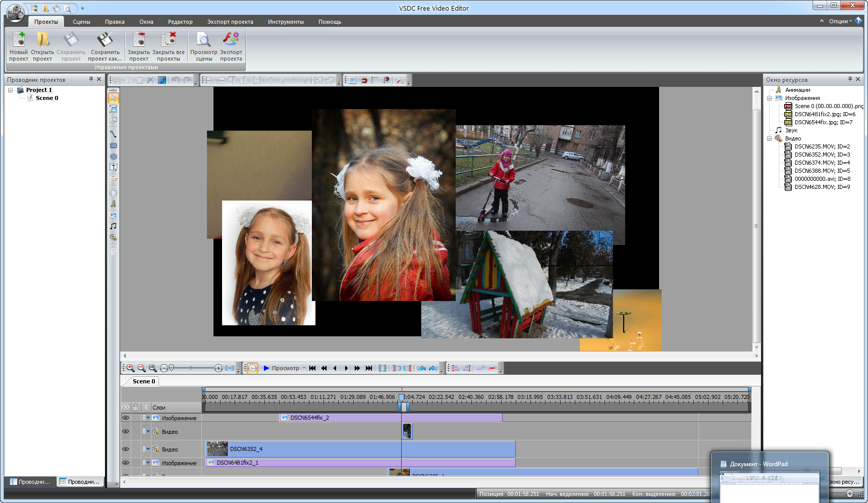
Task: Collapse the Изображения resources group
Action: [770, 98]
